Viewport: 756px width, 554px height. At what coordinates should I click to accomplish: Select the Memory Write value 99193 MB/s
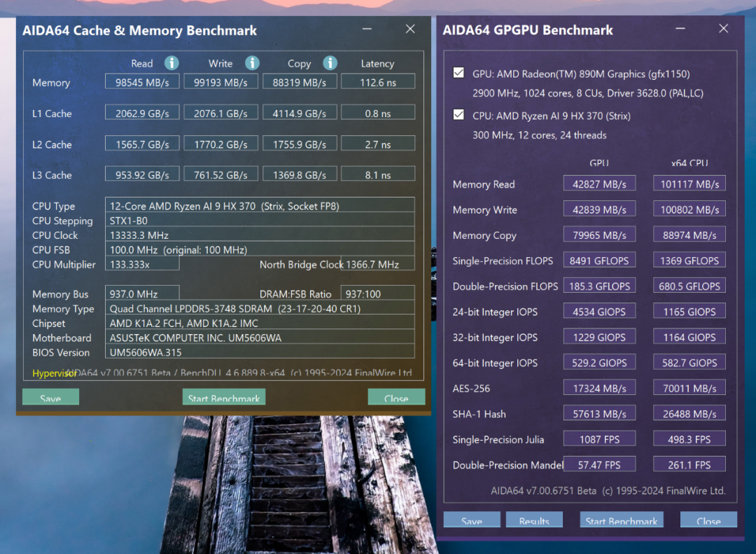220,82
